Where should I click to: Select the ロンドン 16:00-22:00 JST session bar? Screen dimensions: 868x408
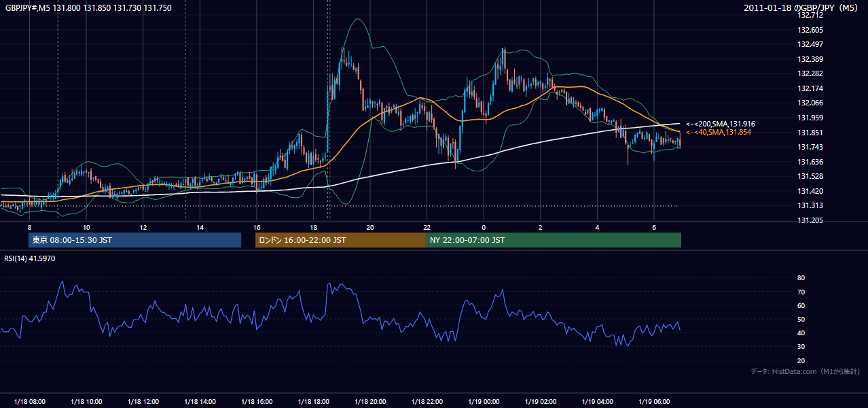click(340, 240)
